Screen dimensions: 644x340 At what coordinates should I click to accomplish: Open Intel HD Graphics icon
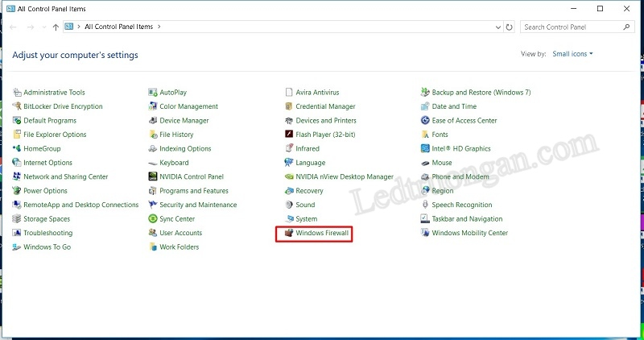click(x=426, y=149)
